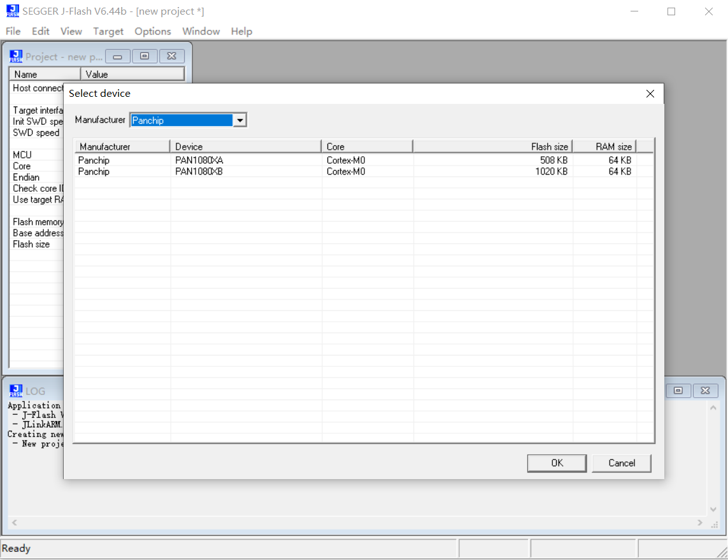Close the Project sub-window
This screenshot has width=728, height=560.
pyautogui.click(x=172, y=56)
